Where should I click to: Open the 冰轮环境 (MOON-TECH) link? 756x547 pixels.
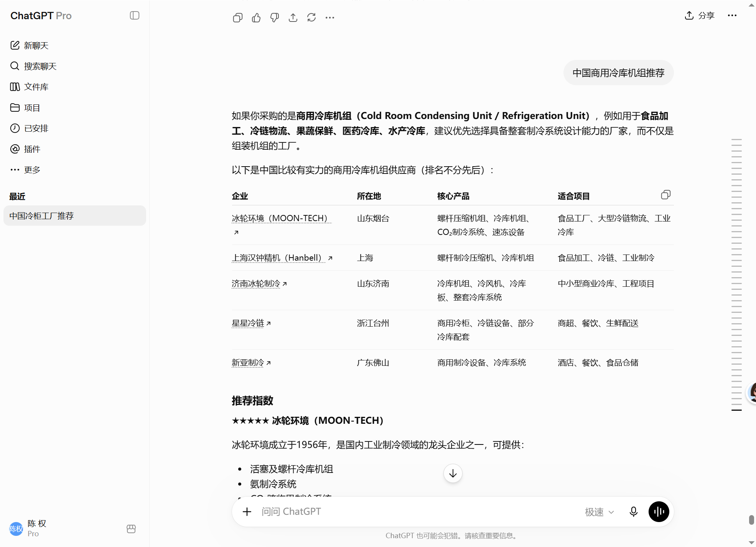point(282,218)
